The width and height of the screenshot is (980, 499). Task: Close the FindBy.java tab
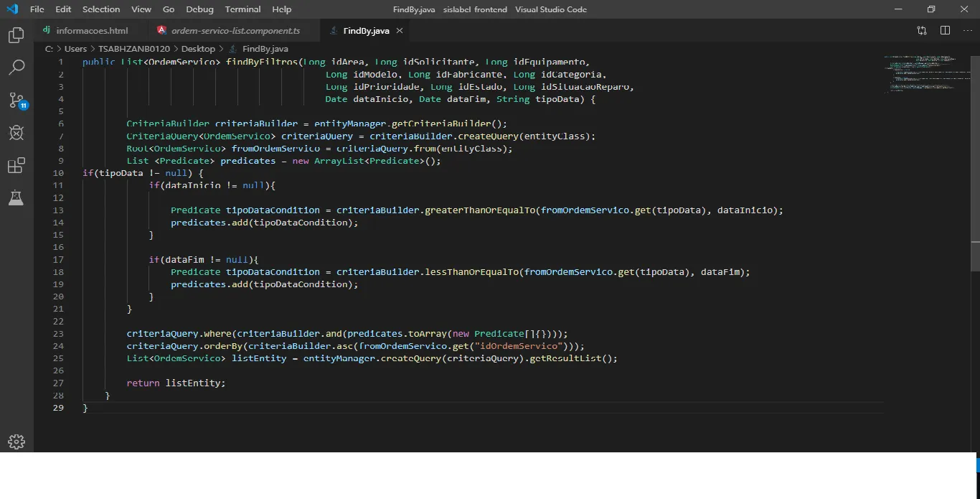point(400,31)
